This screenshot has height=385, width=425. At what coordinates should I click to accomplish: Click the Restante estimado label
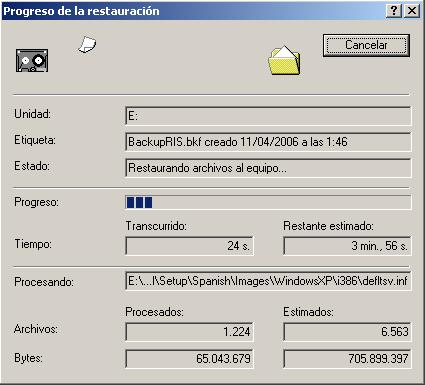click(328, 226)
